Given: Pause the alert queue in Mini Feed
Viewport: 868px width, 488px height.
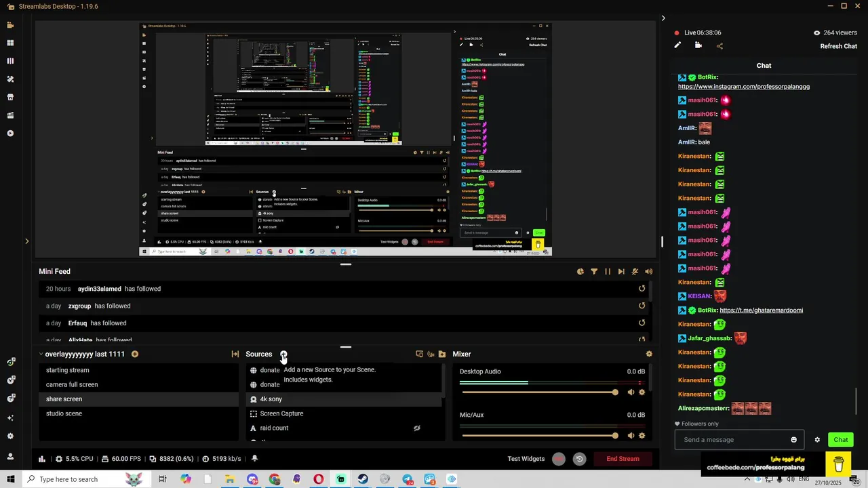Looking at the screenshot, I should coord(608,272).
